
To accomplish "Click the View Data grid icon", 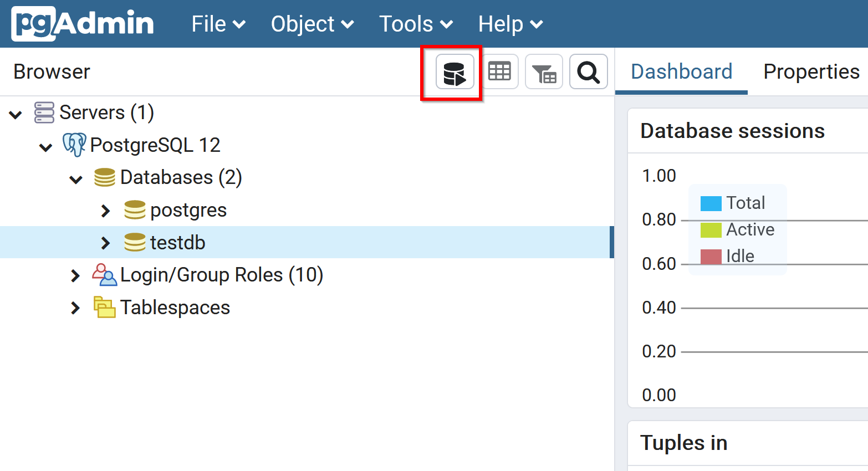I will tap(499, 72).
